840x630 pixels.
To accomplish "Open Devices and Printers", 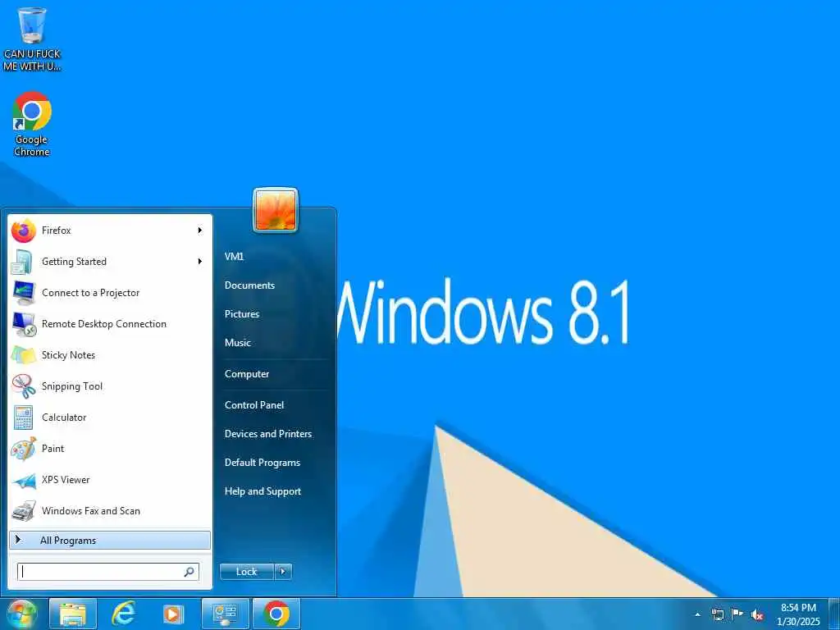I will pos(268,434).
